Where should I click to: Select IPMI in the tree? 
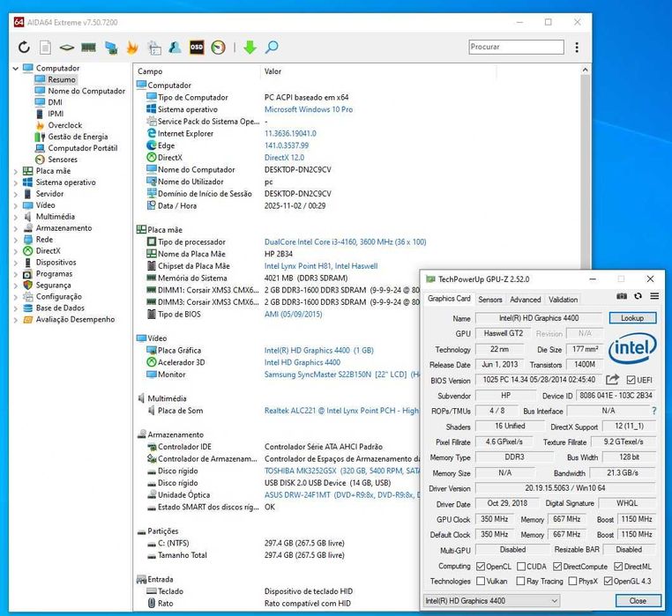(x=56, y=114)
